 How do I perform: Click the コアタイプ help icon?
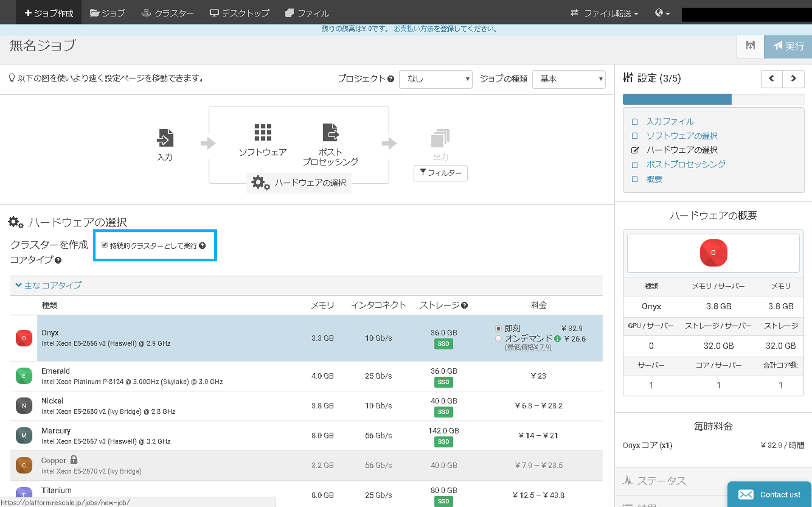[x=58, y=260]
